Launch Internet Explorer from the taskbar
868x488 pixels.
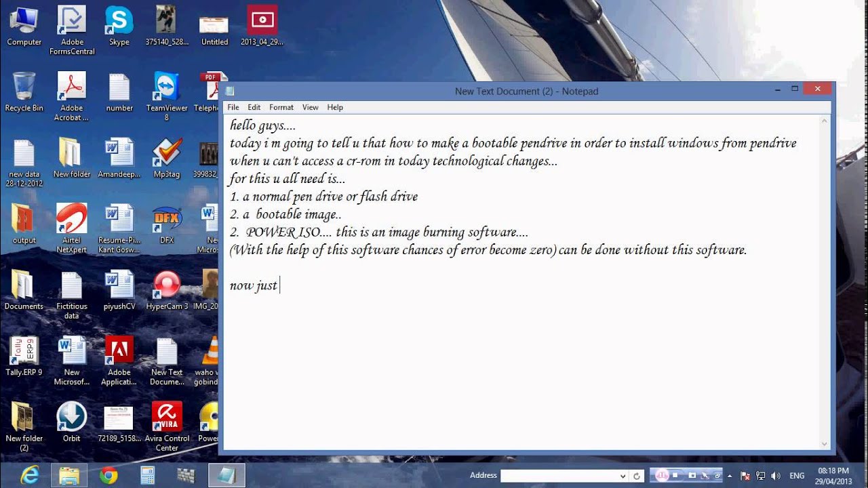[x=29, y=476]
